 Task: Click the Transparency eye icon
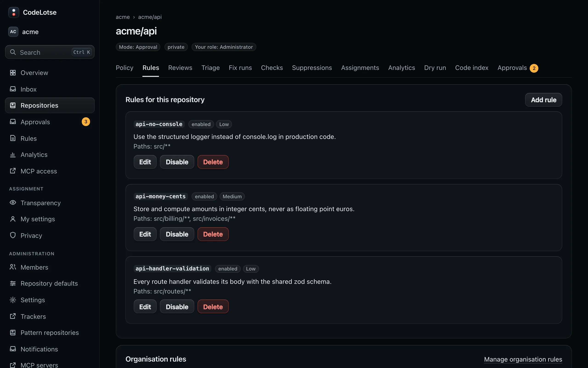[13, 202]
